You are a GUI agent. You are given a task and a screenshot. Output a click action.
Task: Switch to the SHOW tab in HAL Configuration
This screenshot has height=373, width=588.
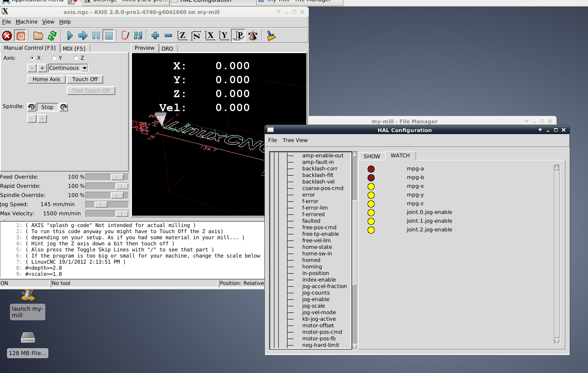pos(372,156)
